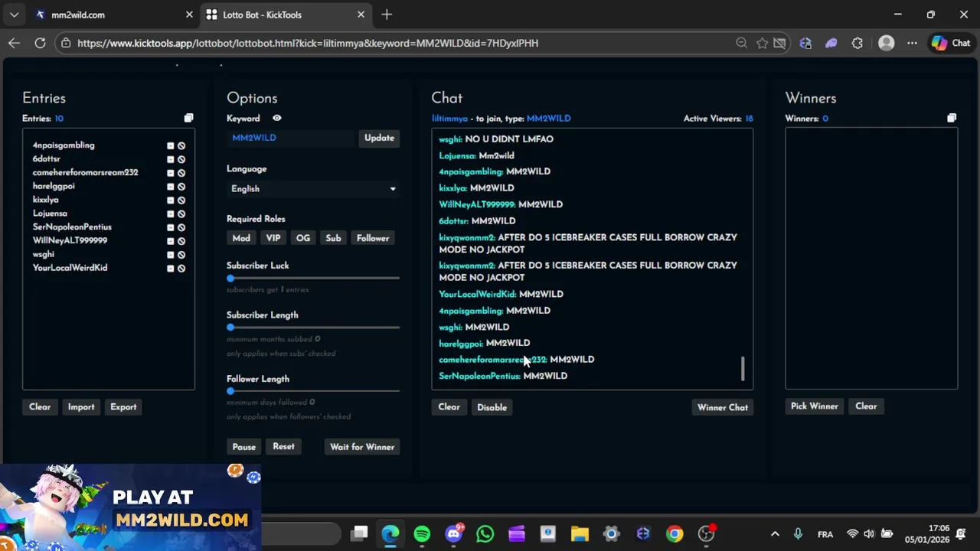Viewport: 980px width, 551px height.
Task: Toggle the Mod required role
Action: point(241,238)
